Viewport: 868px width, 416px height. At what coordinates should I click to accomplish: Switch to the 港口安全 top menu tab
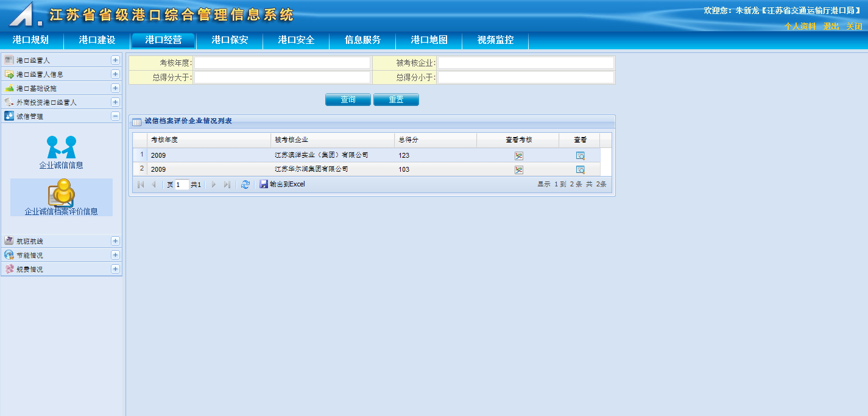(x=296, y=40)
